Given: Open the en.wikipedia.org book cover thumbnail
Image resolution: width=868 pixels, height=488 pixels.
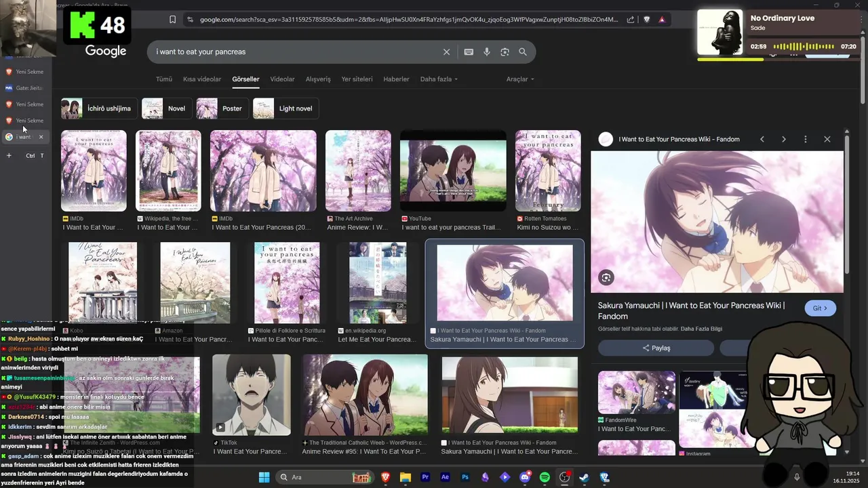Looking at the screenshot, I should 378,283.
